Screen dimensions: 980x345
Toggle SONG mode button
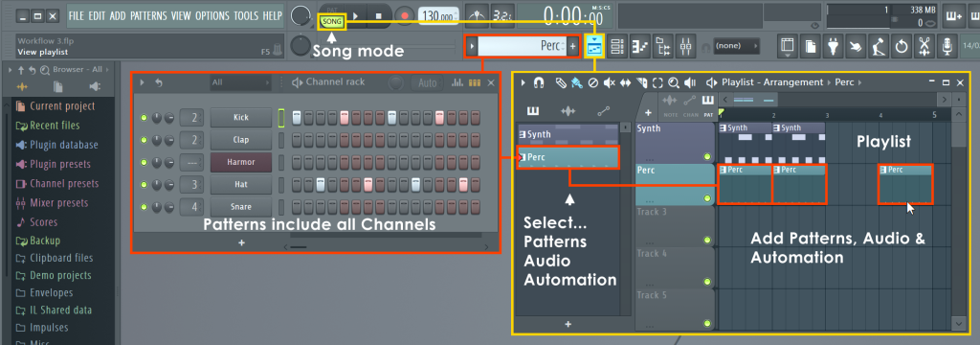click(332, 21)
